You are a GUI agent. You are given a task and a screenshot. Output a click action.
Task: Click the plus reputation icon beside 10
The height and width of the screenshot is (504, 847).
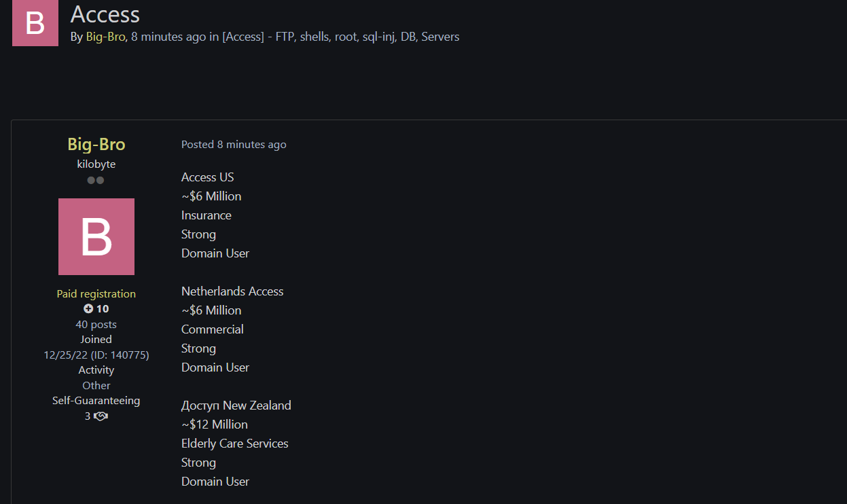(88, 309)
